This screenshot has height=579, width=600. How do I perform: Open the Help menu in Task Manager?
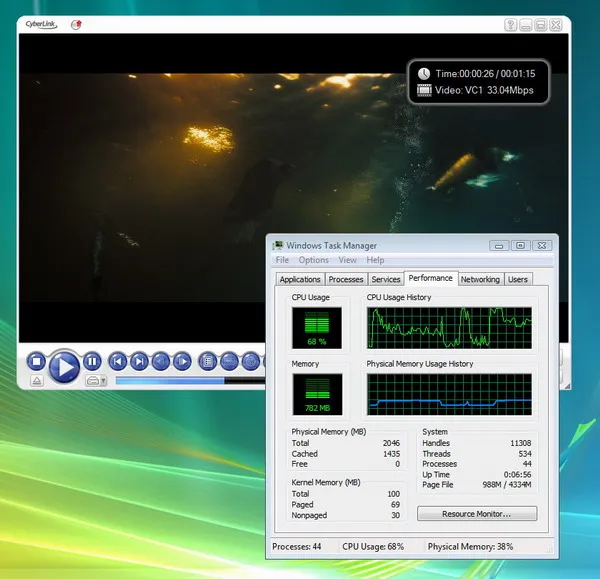[x=375, y=260]
